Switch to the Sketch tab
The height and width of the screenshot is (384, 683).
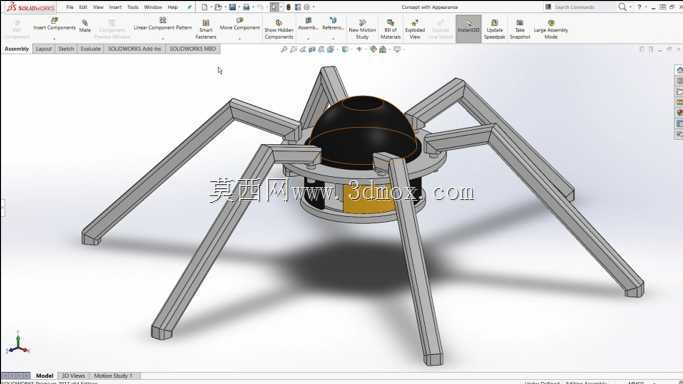coord(66,49)
